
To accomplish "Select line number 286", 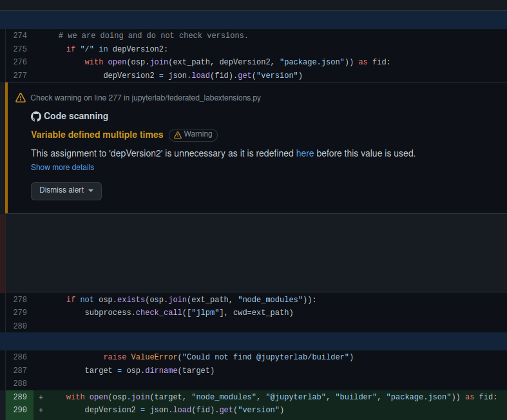I will (20, 357).
